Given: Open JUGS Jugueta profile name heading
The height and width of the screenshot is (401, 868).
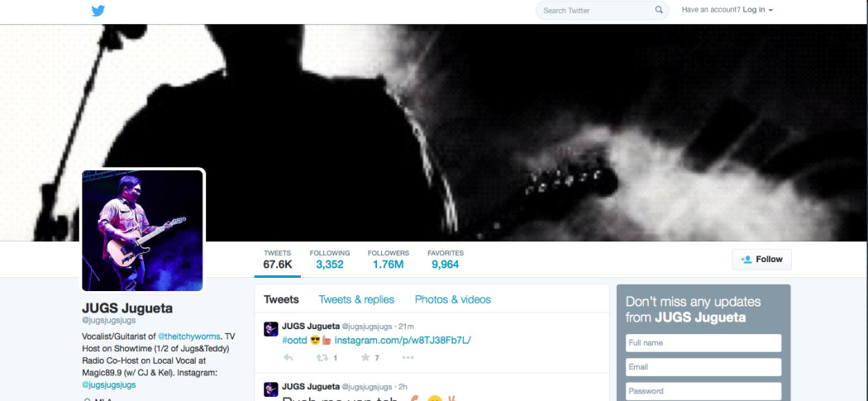Looking at the screenshot, I should click(x=127, y=308).
